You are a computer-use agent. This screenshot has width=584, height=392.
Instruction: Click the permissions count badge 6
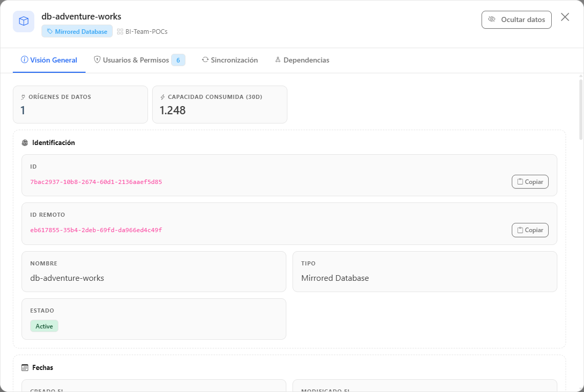tap(178, 60)
